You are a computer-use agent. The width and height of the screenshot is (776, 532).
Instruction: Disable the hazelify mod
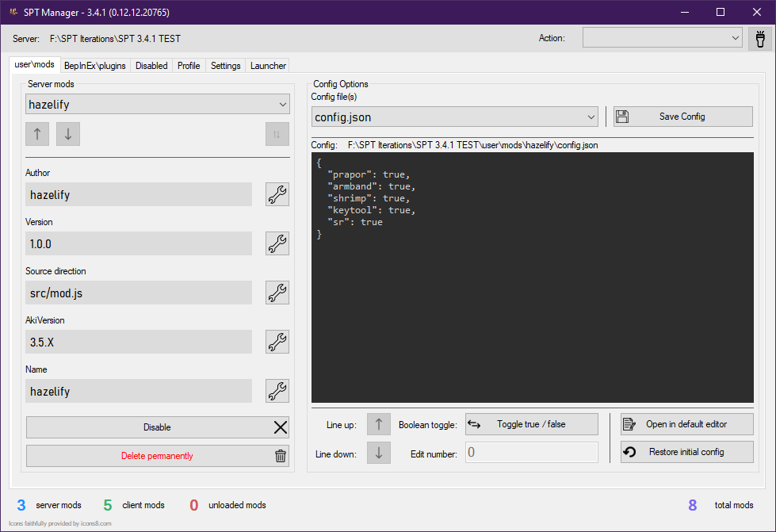tap(158, 427)
